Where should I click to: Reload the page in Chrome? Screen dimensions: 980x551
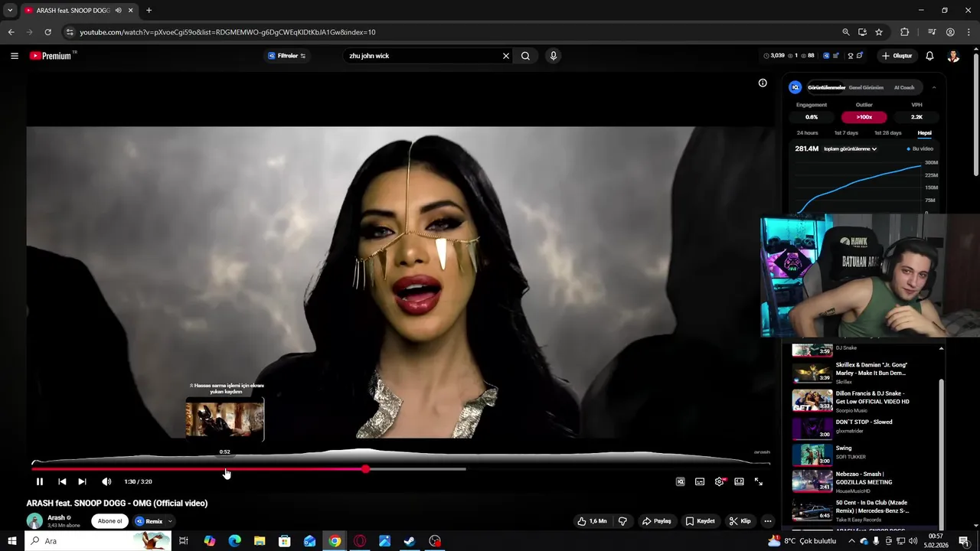click(x=47, y=32)
